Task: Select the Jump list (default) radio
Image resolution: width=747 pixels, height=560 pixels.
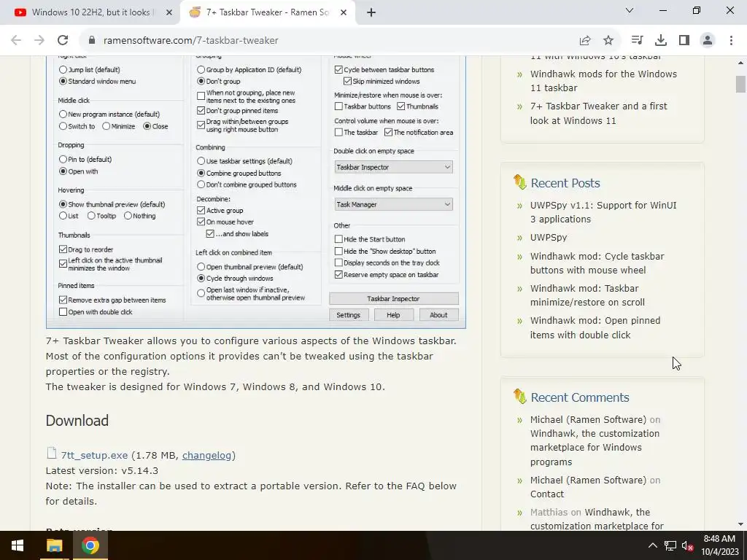Action: 63,69
